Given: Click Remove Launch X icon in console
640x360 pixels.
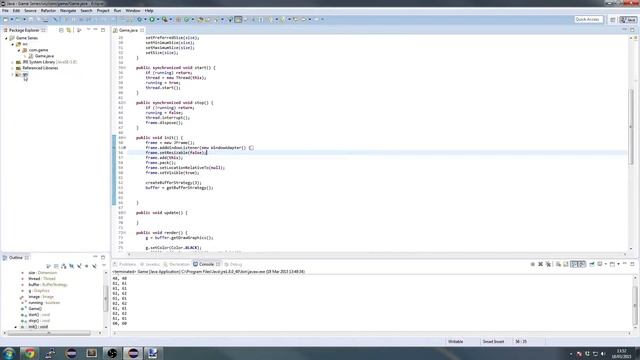Looking at the screenshot, I should pos(540,264).
